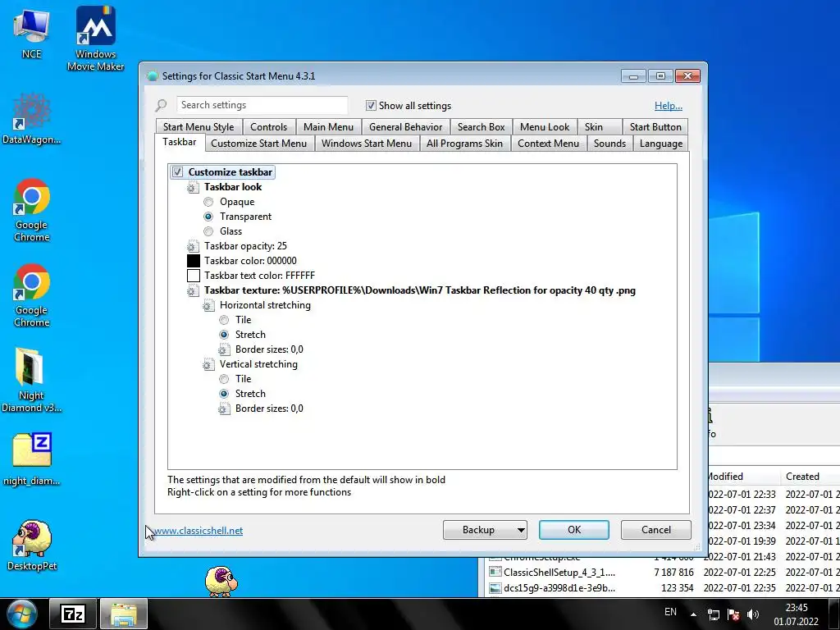Screen dimensions: 840x630
Task: Click the Taskbar opacity gear icon
Action: tap(193, 246)
